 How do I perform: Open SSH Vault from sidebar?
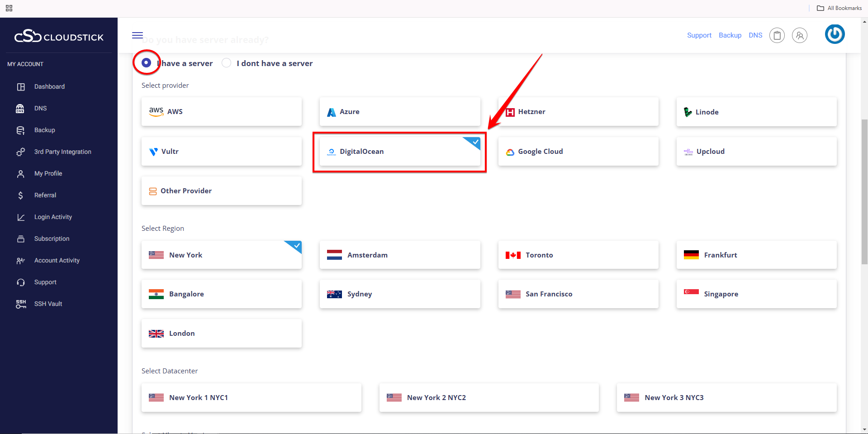(48, 304)
